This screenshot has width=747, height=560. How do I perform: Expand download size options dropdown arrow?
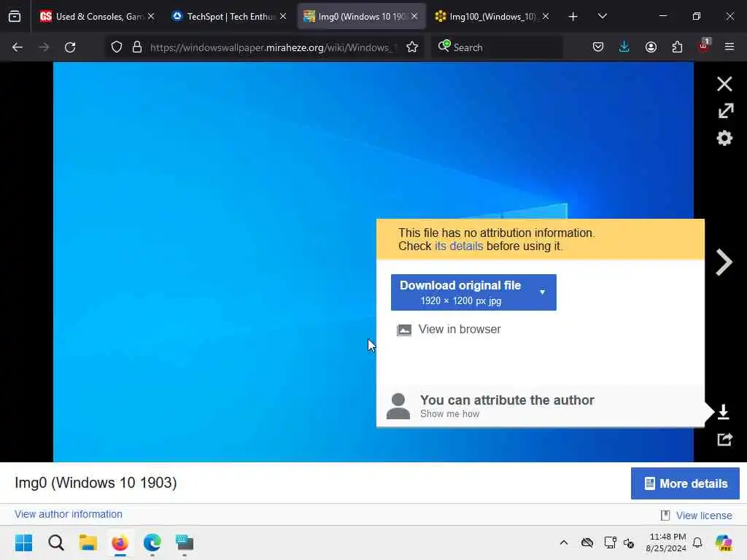(x=542, y=292)
